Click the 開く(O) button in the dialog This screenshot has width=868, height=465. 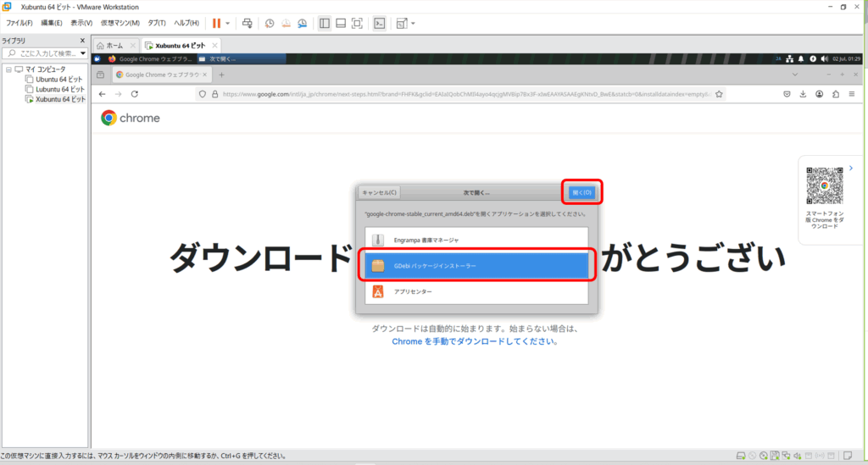[x=581, y=192]
